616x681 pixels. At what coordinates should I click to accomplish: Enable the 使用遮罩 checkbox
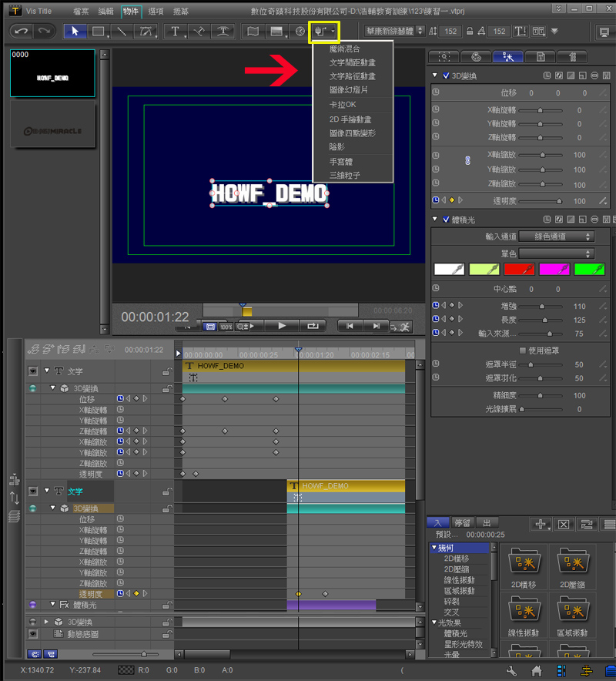pos(523,351)
